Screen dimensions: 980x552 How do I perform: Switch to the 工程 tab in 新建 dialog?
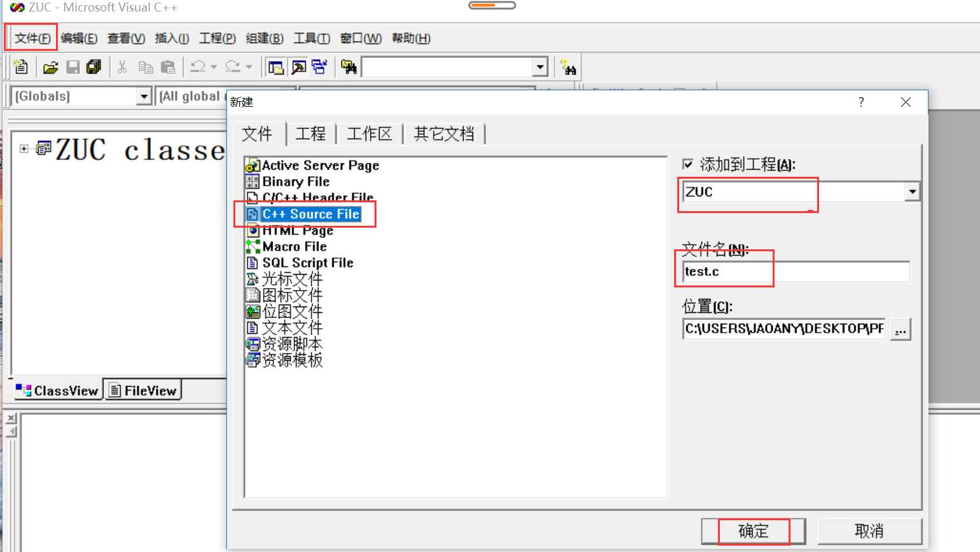point(310,134)
